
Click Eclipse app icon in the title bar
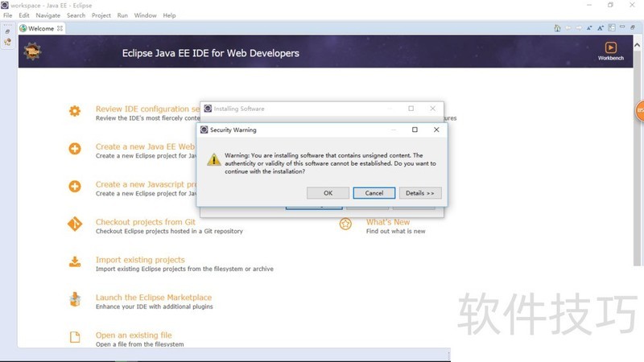(5, 5)
